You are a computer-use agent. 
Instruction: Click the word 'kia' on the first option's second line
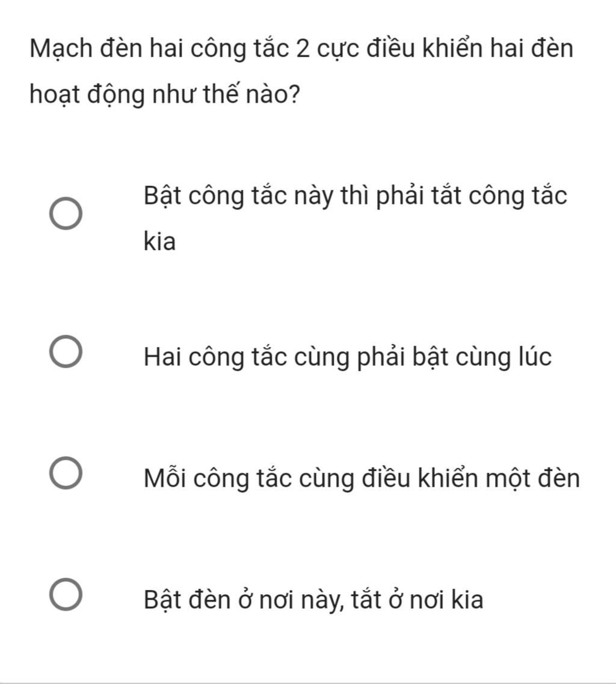(x=159, y=241)
